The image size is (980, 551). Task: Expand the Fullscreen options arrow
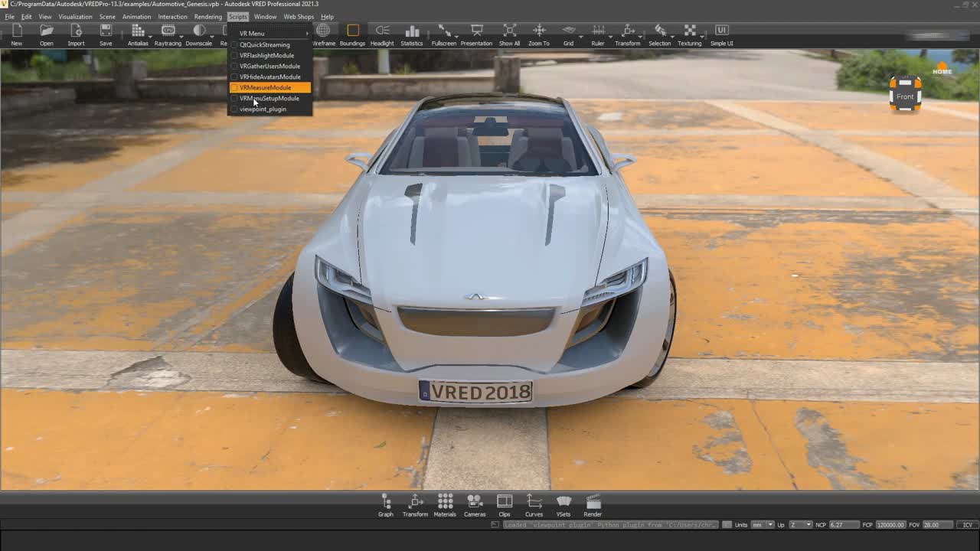pyautogui.click(x=458, y=36)
